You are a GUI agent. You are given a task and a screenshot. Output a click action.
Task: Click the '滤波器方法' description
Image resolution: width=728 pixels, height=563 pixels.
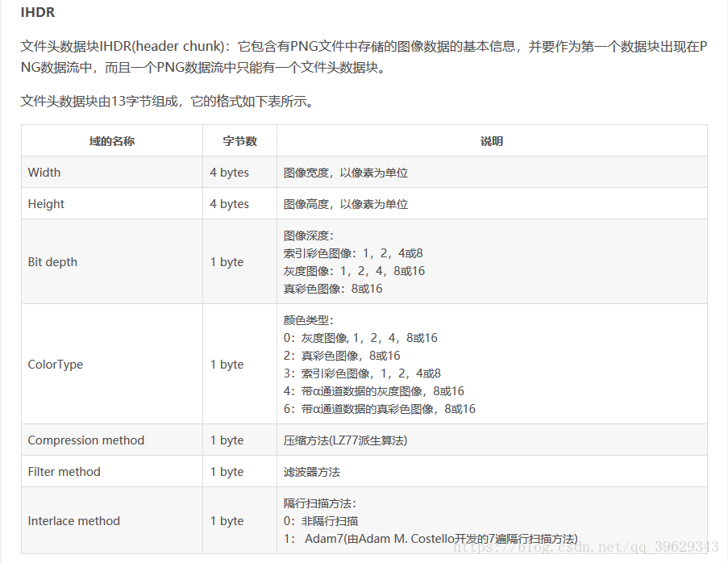point(312,472)
